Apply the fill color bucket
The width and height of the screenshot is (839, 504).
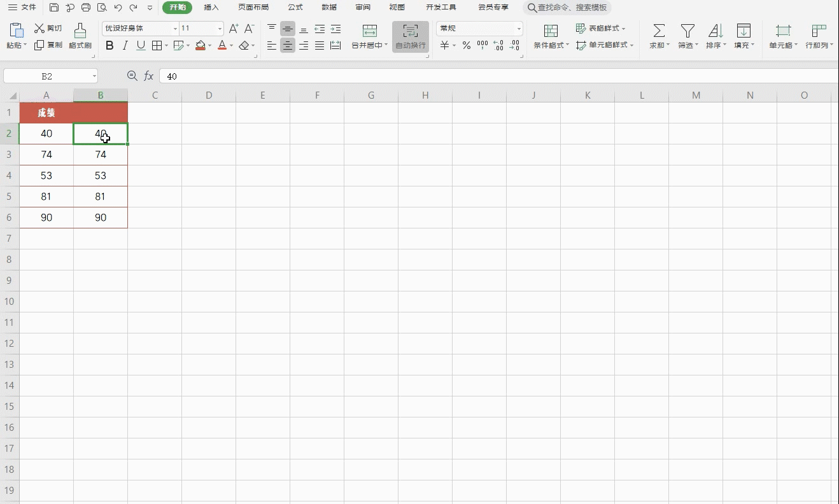(201, 45)
